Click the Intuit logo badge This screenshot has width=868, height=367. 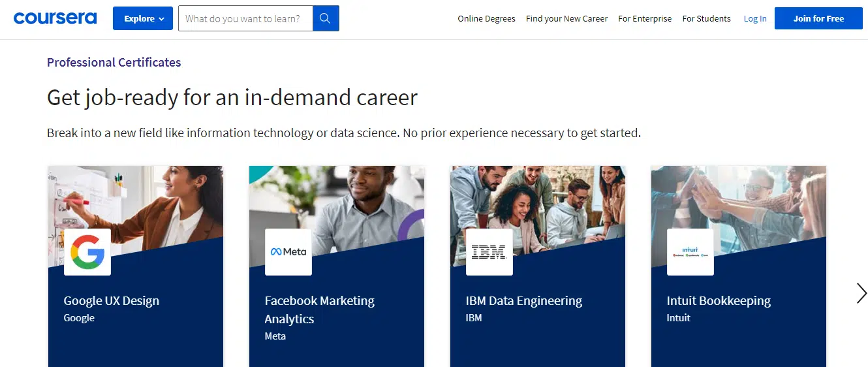click(x=690, y=252)
